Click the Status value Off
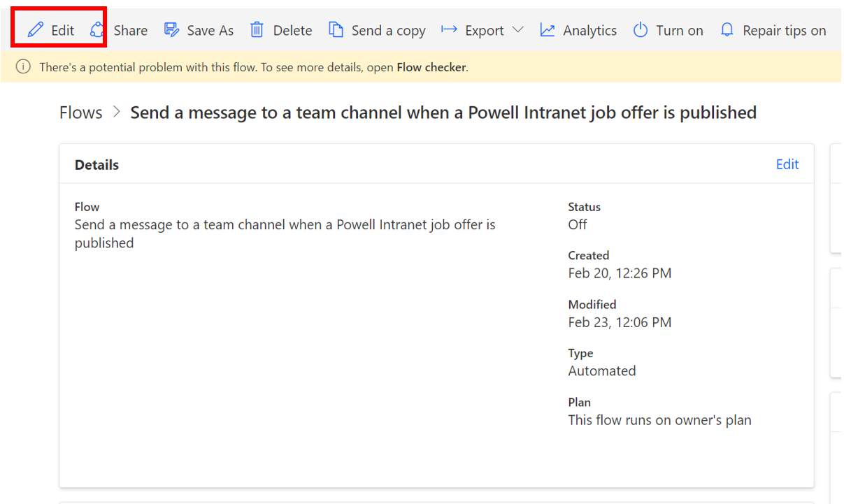844x504 pixels. (578, 224)
